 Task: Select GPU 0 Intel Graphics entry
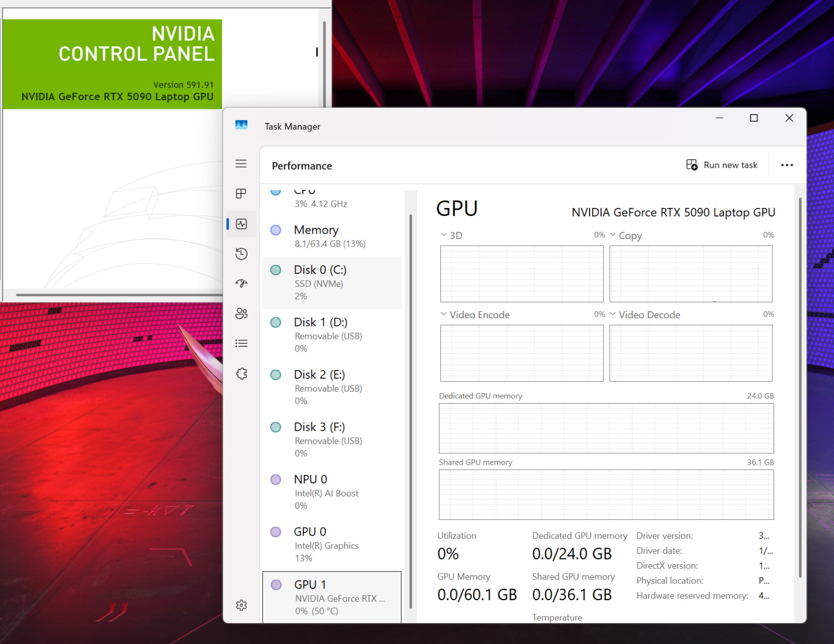click(x=332, y=544)
